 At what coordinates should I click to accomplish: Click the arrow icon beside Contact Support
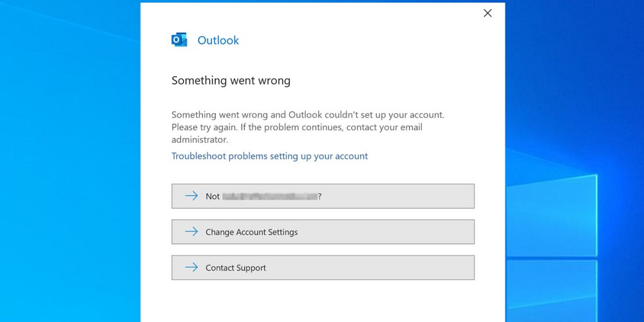pos(191,267)
